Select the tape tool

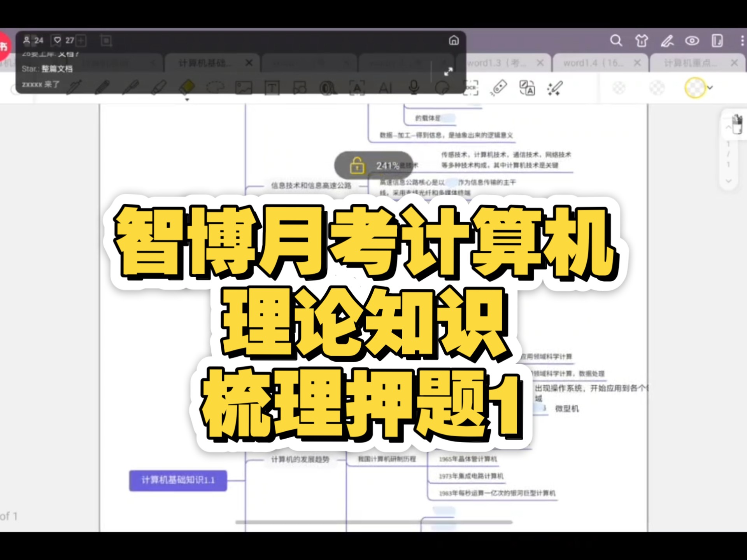point(328,88)
